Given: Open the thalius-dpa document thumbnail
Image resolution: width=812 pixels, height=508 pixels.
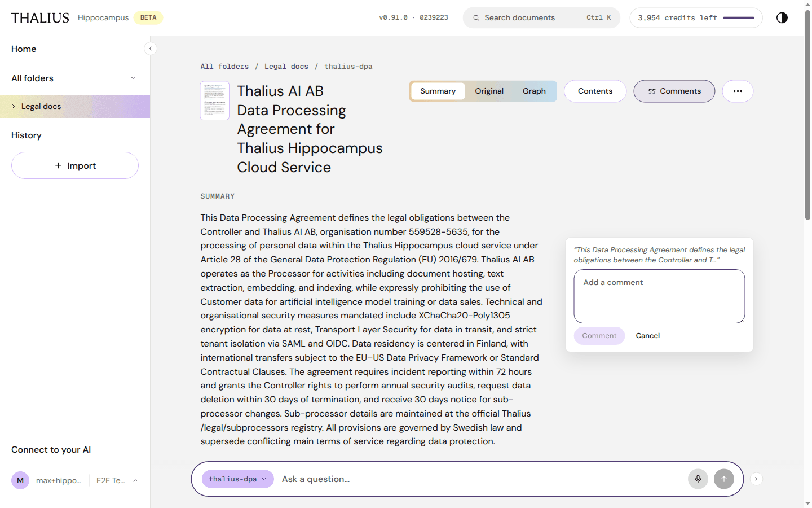Looking at the screenshot, I should pos(215,100).
